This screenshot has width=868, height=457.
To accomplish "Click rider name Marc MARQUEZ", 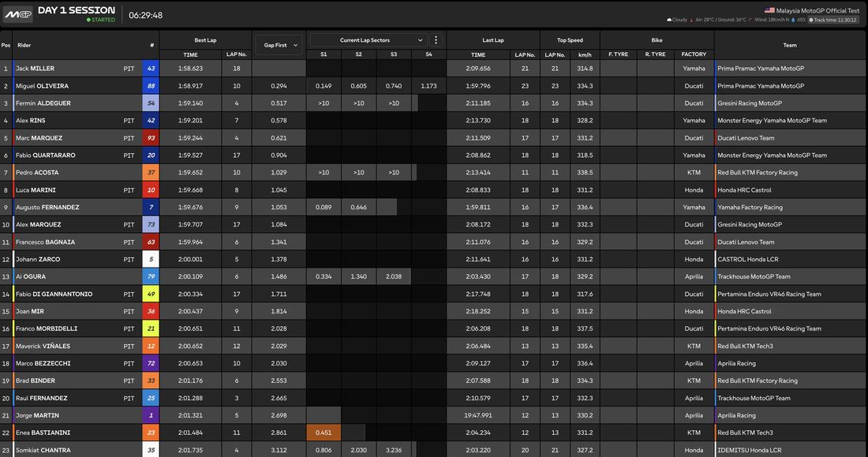I will [39, 138].
